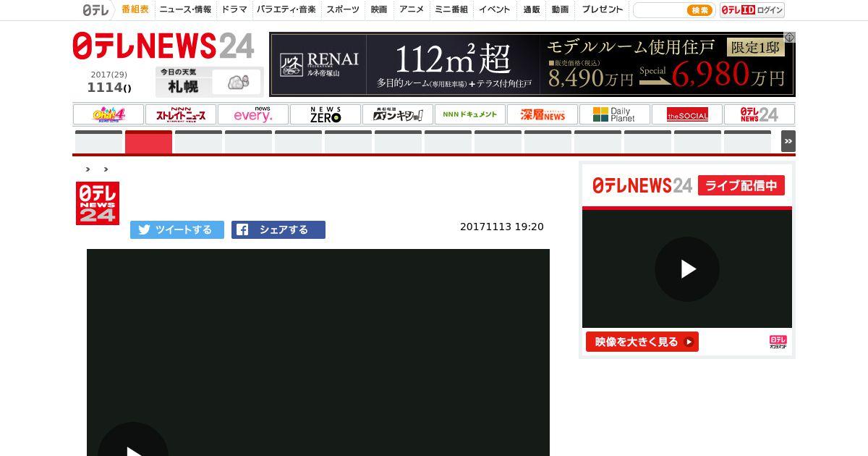Screen dimensions: 868x456
Task: Select the イベント menu item
Action: [x=495, y=9]
